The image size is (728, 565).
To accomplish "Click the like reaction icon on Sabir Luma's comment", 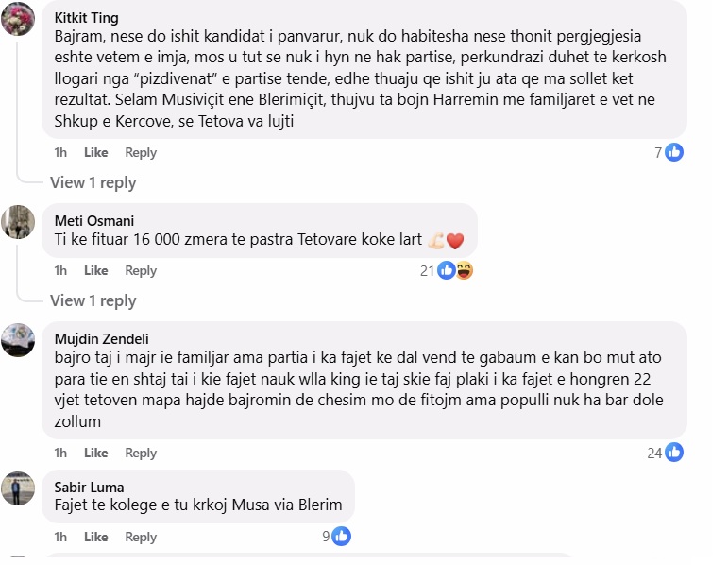I will pos(341,537).
